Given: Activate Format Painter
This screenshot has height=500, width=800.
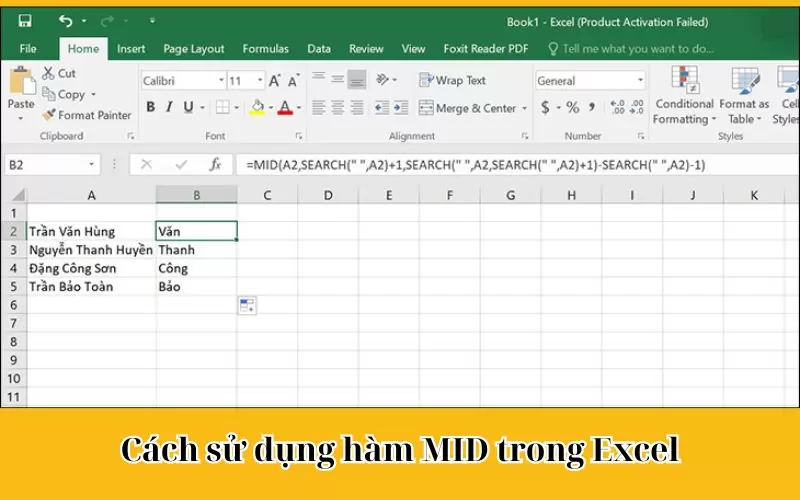Looking at the screenshot, I should coord(87,115).
